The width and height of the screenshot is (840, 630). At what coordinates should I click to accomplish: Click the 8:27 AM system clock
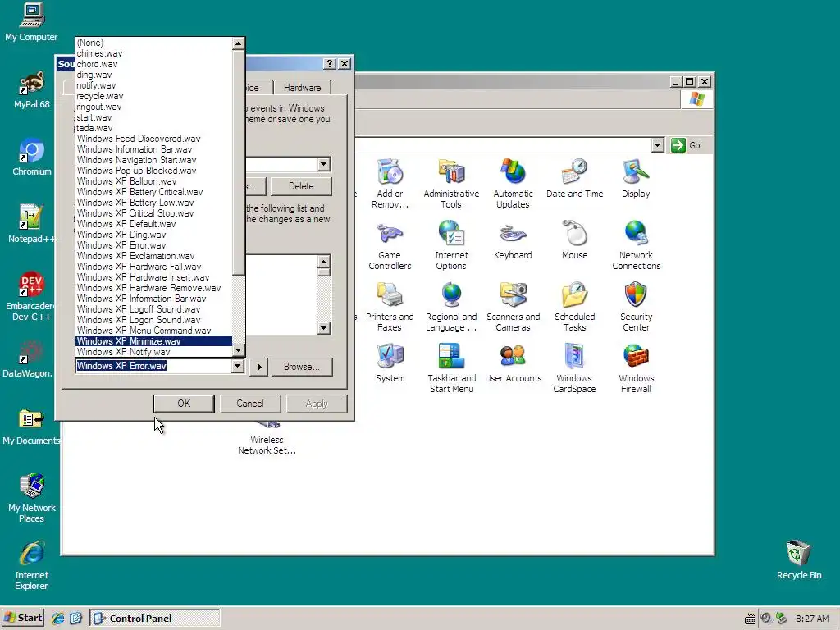[812, 619]
